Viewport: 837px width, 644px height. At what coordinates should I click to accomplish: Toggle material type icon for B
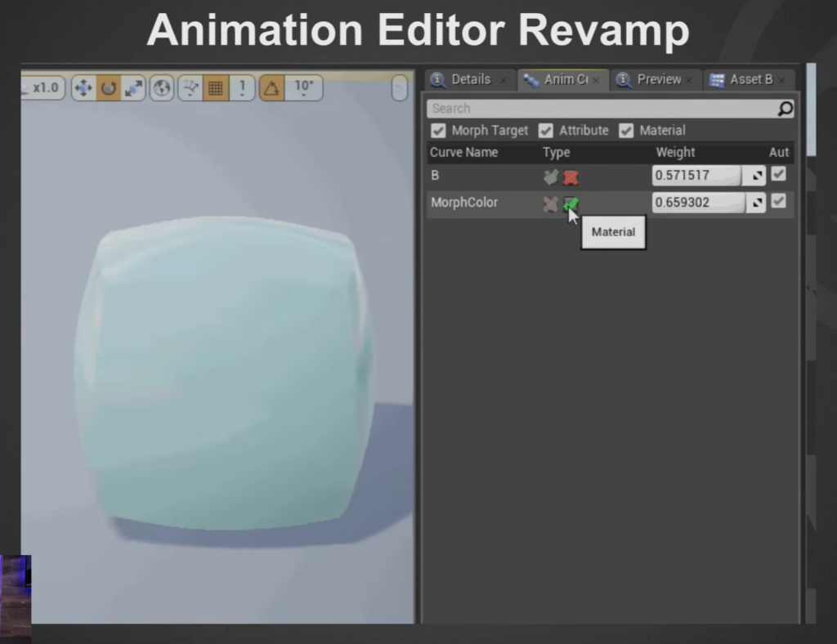[571, 177]
